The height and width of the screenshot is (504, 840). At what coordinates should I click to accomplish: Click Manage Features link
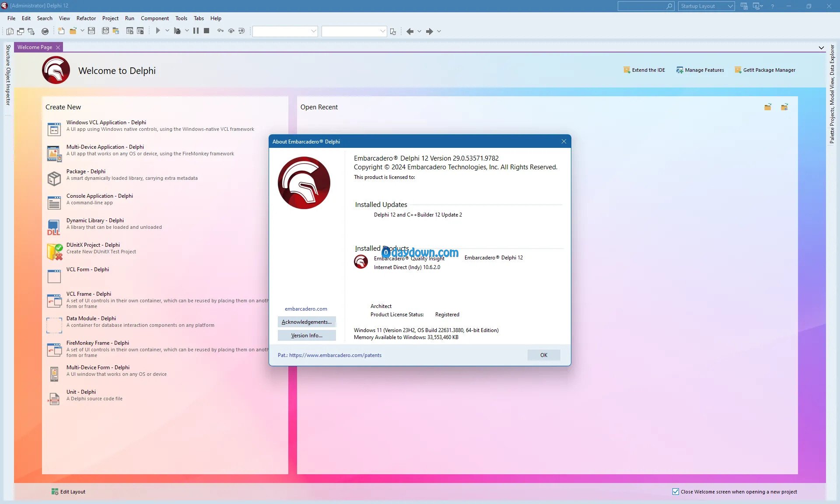(x=700, y=70)
